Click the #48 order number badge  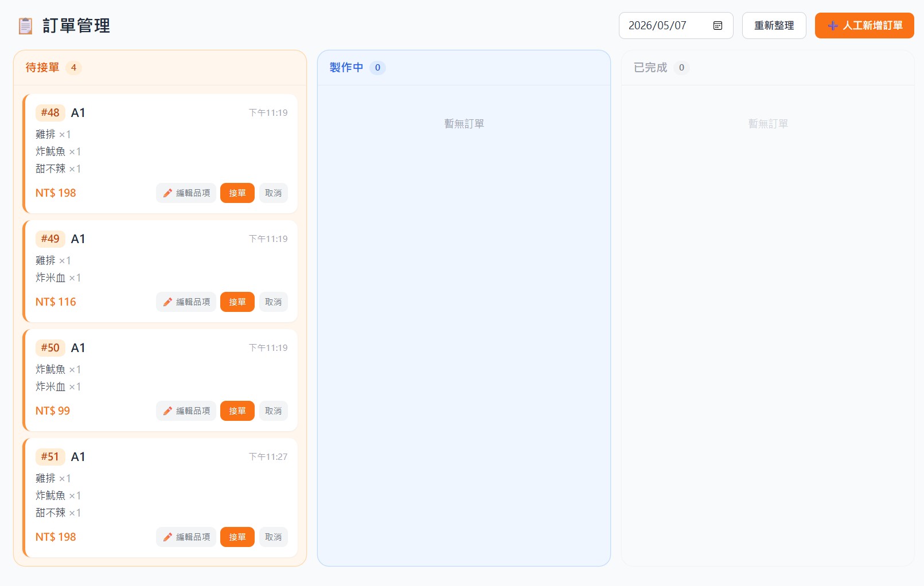click(x=50, y=113)
